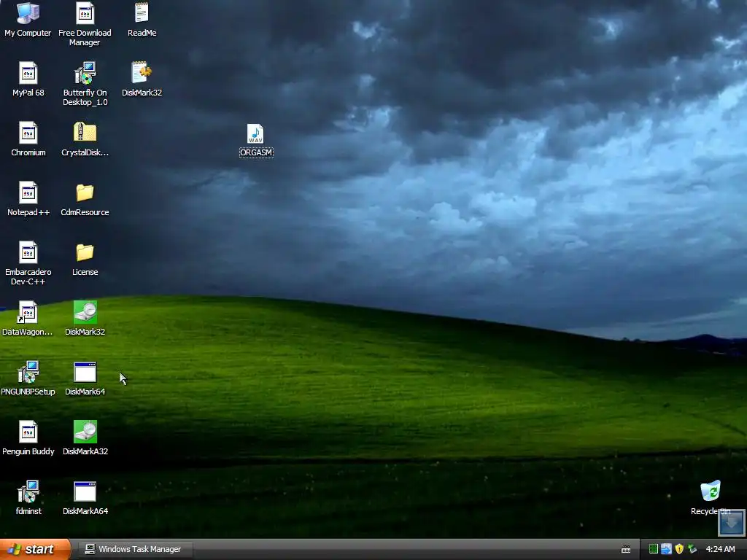Open the CdmResource folder
This screenshot has height=560, width=747.
pos(85,199)
